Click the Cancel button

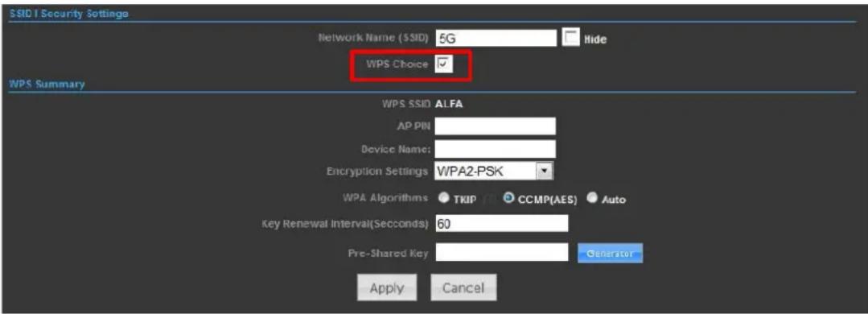coord(464,288)
